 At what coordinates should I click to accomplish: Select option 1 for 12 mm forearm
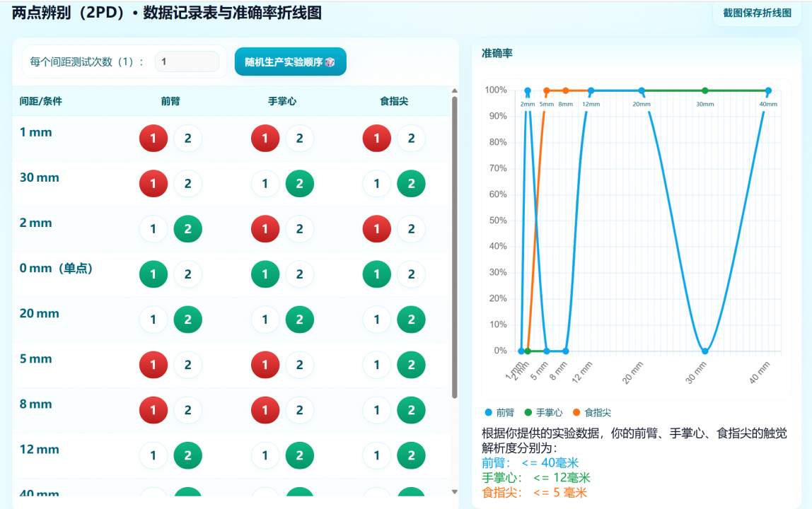pyautogui.click(x=153, y=455)
